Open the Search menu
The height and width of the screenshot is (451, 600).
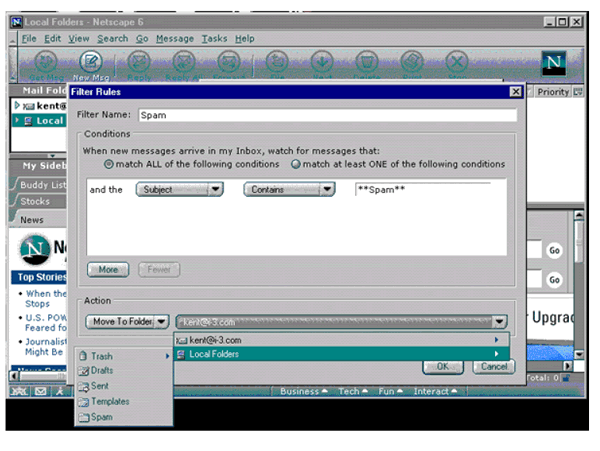[x=112, y=39]
